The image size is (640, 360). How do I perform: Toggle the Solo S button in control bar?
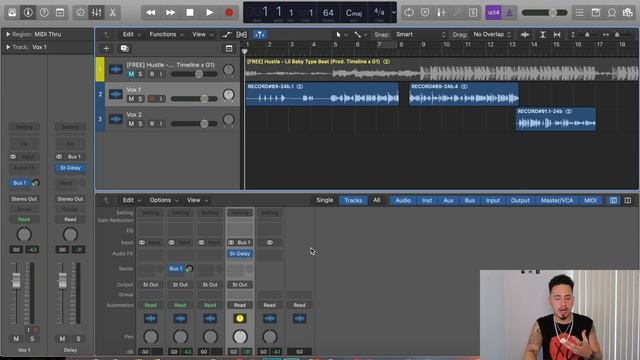(473, 13)
